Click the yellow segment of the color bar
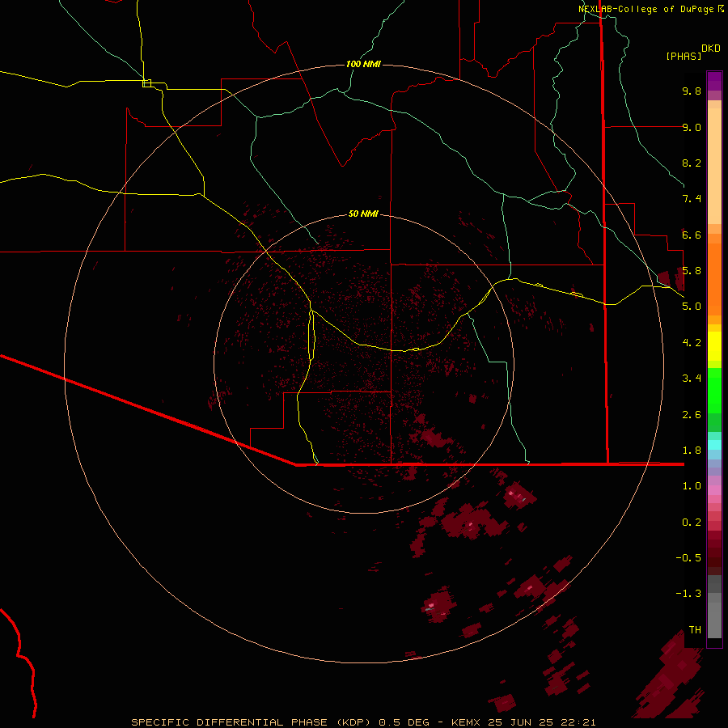This screenshot has width=728, height=728. click(714, 346)
